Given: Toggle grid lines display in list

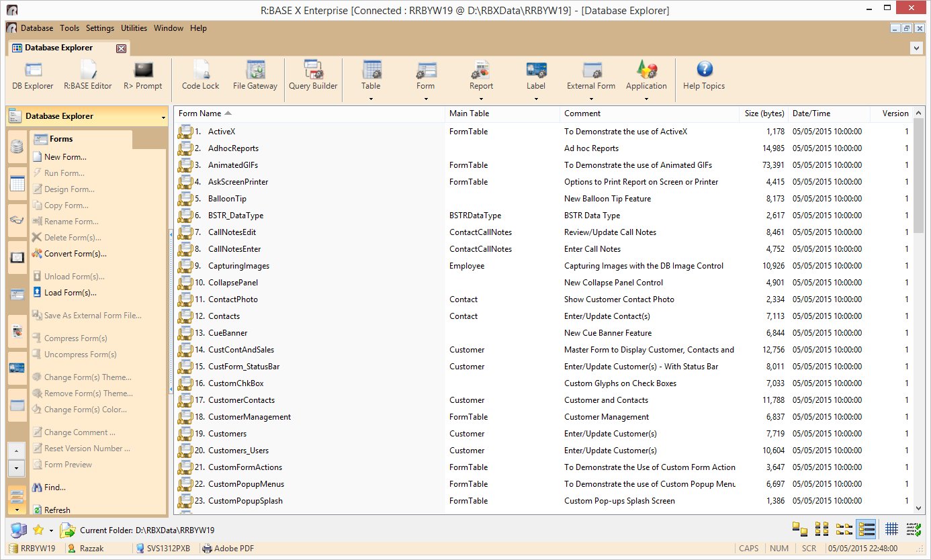Looking at the screenshot, I should pos(891,529).
